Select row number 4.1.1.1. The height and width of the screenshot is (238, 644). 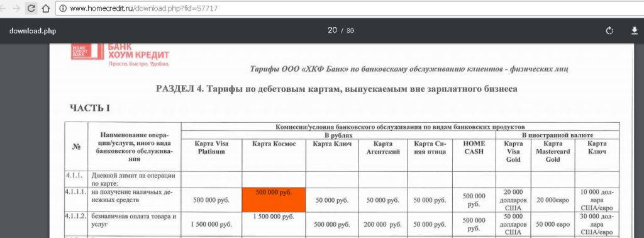76,191
